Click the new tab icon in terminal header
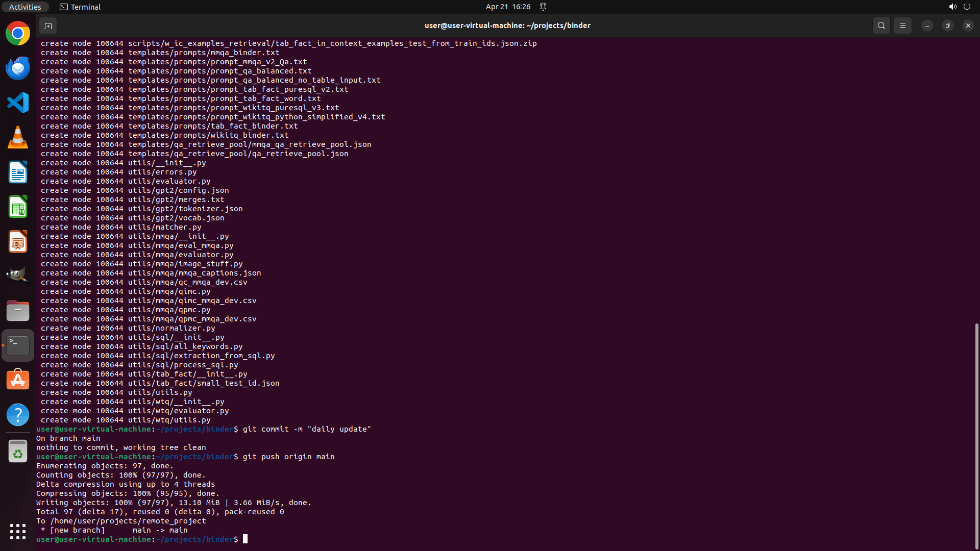This screenshot has height=551, width=980. (48, 26)
